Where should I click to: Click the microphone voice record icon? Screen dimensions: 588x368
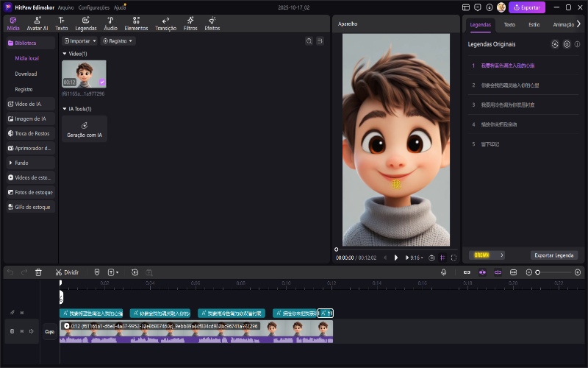[x=444, y=272]
